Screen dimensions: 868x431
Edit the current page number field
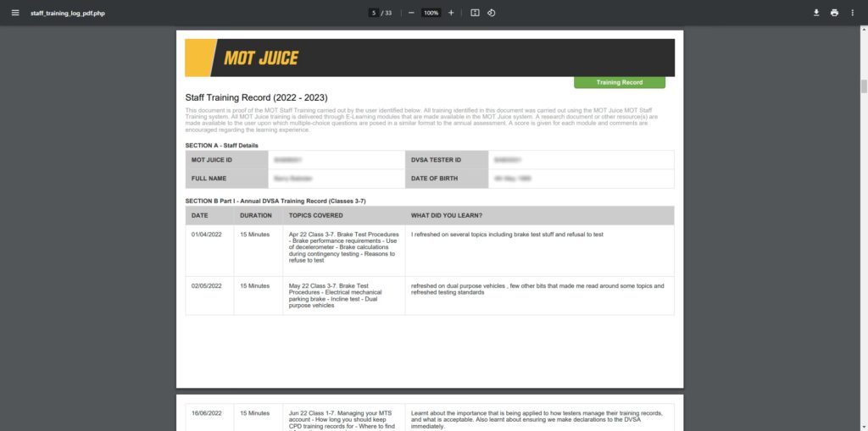(x=373, y=13)
